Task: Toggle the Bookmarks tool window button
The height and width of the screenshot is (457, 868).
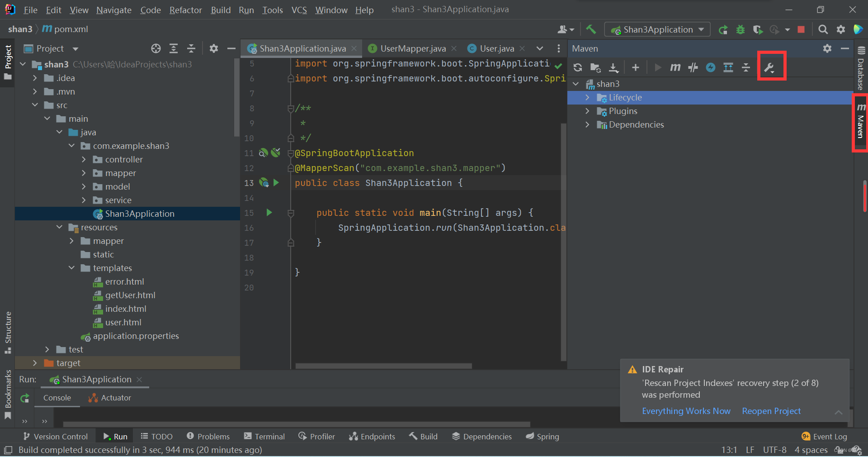Action: pos(8,395)
